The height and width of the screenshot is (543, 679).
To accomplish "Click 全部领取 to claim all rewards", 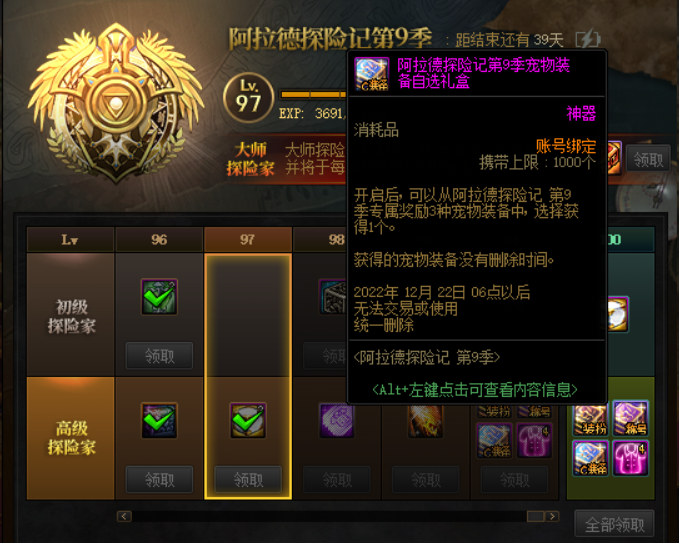I will tap(614, 524).
